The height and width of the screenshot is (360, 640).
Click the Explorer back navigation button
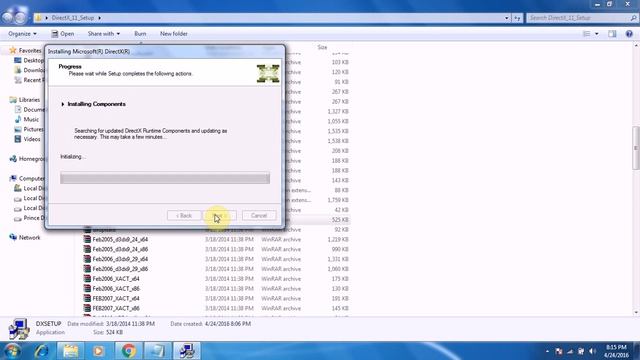[7, 18]
